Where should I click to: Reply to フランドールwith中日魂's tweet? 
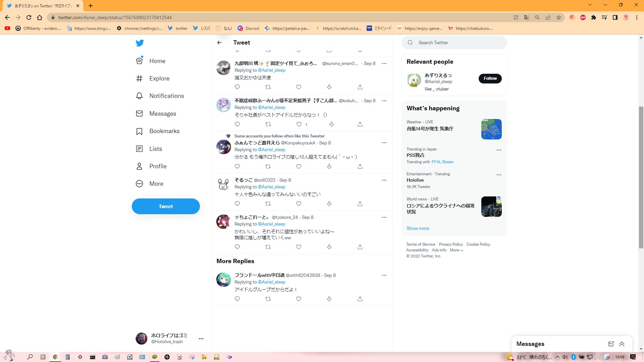tap(237, 299)
